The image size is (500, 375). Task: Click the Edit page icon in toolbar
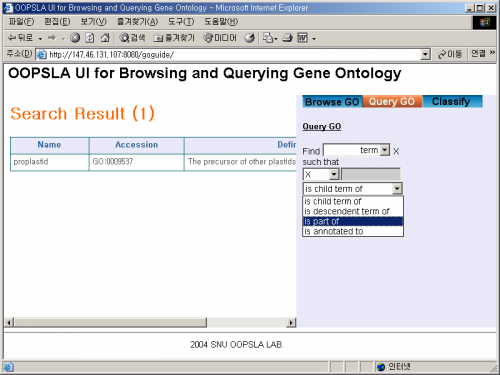click(x=302, y=38)
